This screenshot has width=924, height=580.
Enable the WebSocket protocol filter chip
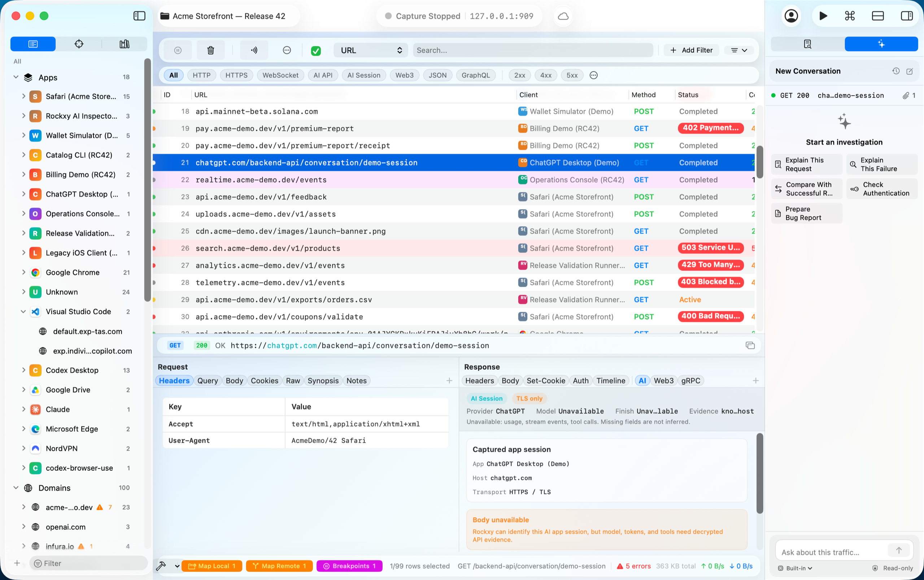click(x=280, y=75)
